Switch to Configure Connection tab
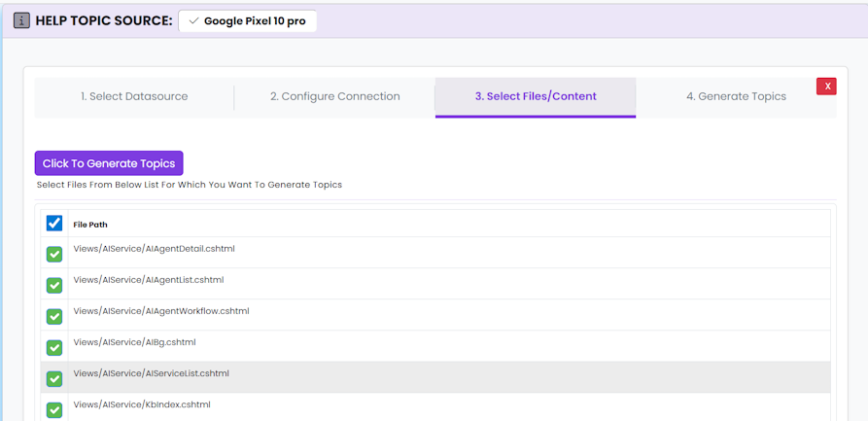 click(x=334, y=96)
